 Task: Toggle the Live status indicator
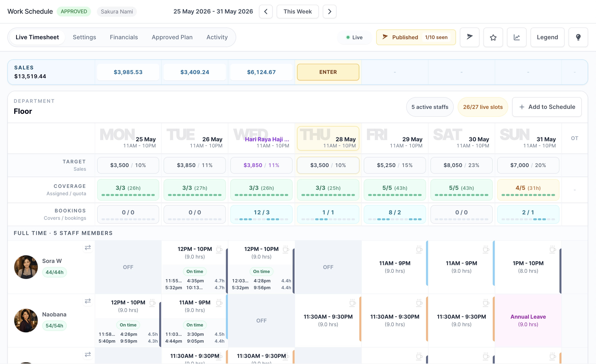tap(354, 37)
